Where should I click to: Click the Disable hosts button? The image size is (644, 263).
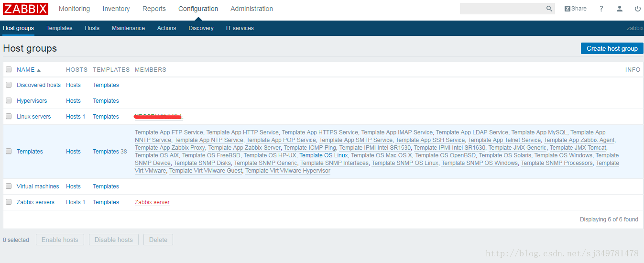pyautogui.click(x=114, y=240)
